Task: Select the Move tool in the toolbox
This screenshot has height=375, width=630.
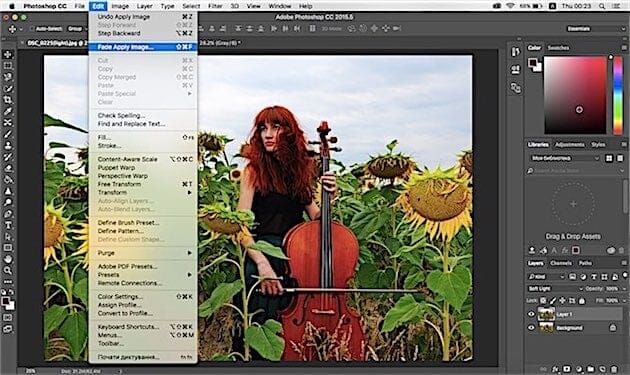Action: 8,54
